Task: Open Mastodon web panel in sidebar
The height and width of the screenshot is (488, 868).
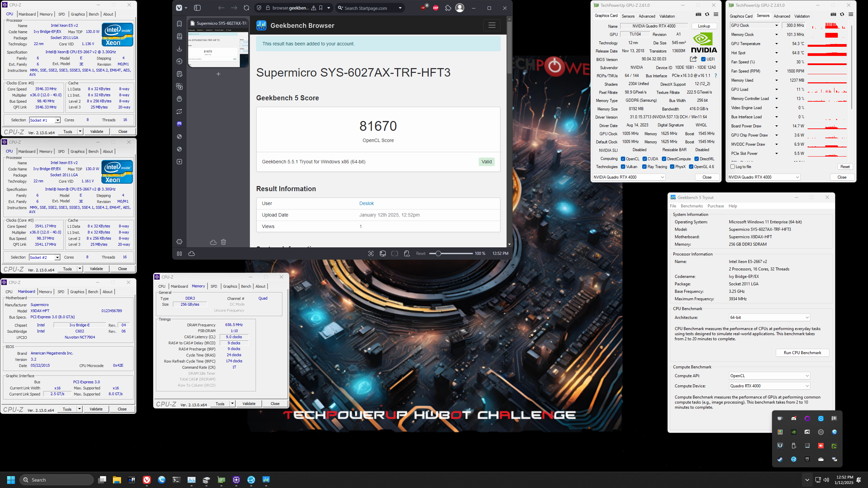Action: tap(179, 124)
